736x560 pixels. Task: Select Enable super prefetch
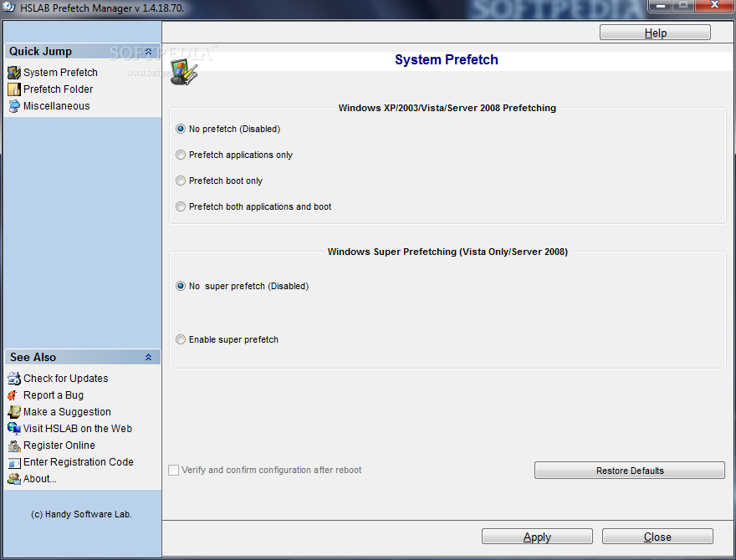pos(181,339)
